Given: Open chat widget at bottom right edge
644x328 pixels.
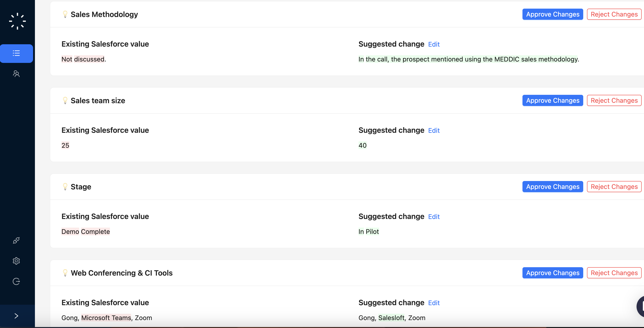Looking at the screenshot, I should coord(640,307).
